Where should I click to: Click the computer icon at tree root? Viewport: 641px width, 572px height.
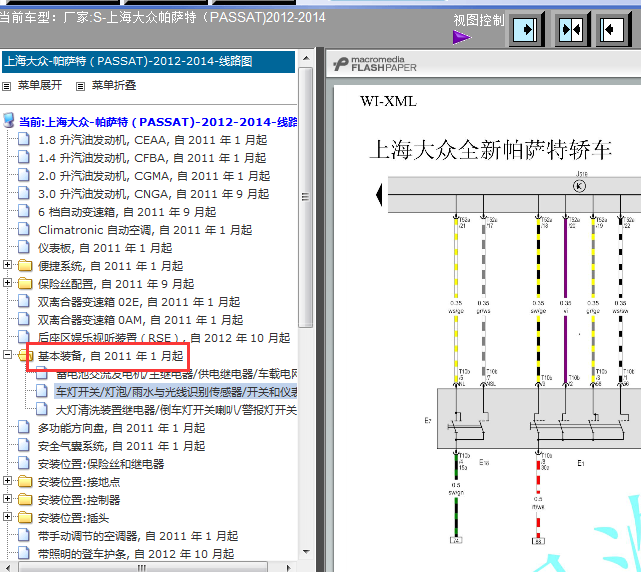coord(9,121)
